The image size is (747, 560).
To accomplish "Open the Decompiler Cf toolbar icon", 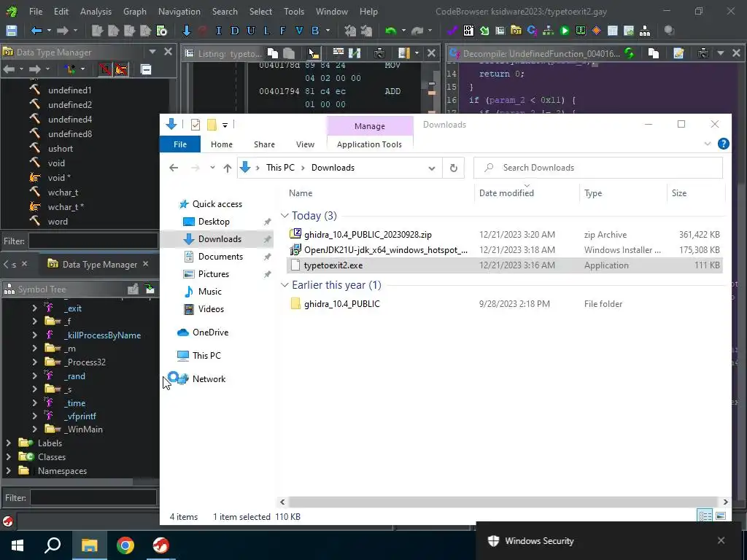I will click(x=532, y=31).
